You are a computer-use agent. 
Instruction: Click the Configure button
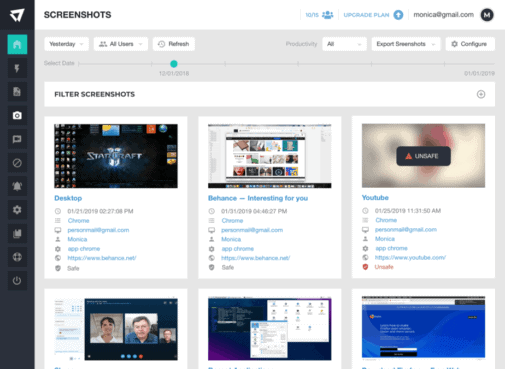[470, 44]
